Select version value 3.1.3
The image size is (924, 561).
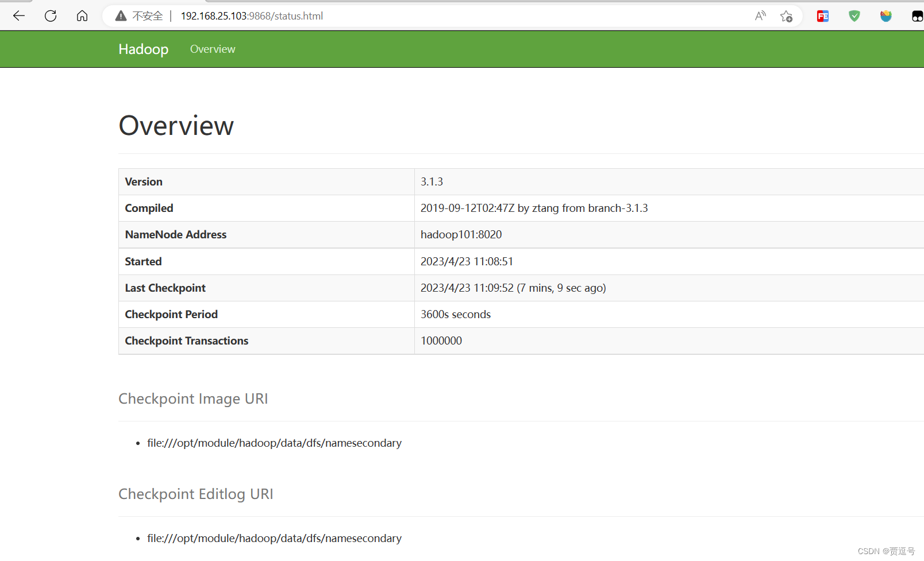click(x=432, y=182)
